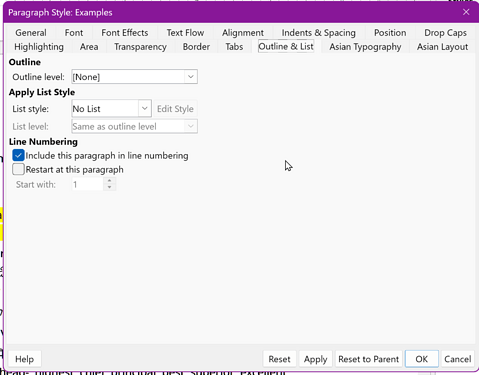This screenshot has height=375, width=479.
Task: Select the Outline & List tab
Action: pyautogui.click(x=286, y=46)
